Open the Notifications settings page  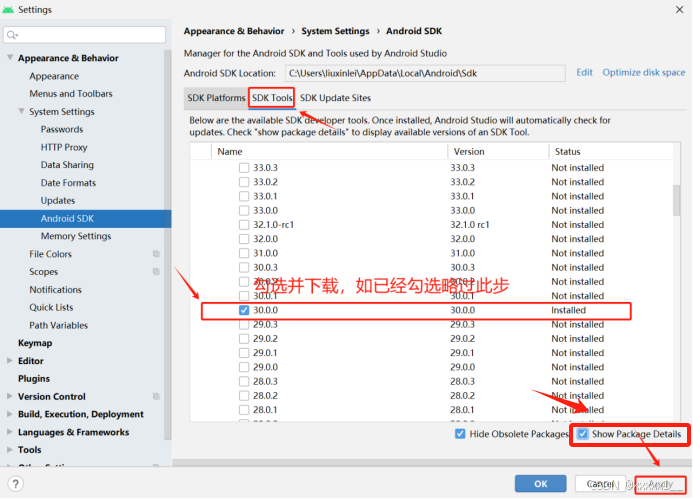56,289
